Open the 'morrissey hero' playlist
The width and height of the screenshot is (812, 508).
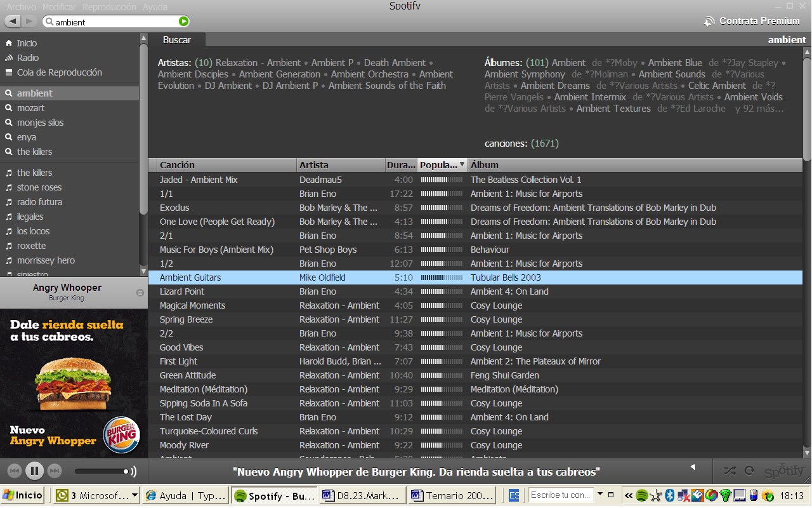click(x=69, y=260)
